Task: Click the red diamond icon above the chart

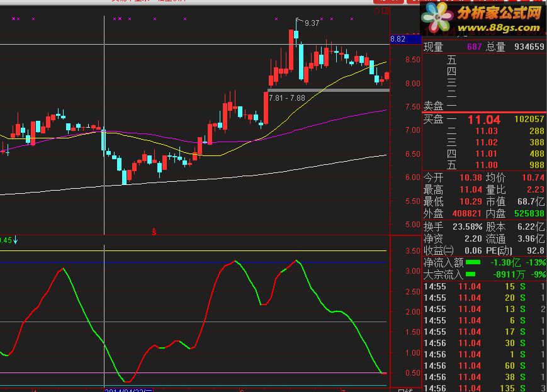Action: pyautogui.click(x=377, y=11)
